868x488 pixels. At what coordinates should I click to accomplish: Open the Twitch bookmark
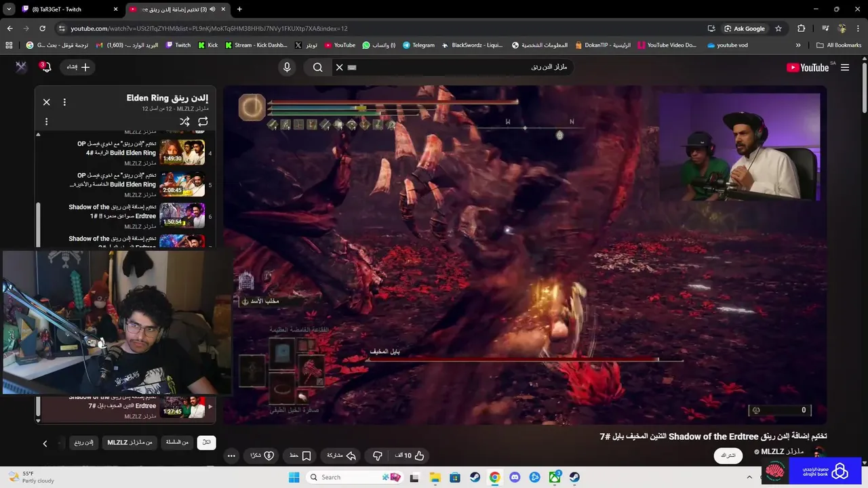(178, 45)
